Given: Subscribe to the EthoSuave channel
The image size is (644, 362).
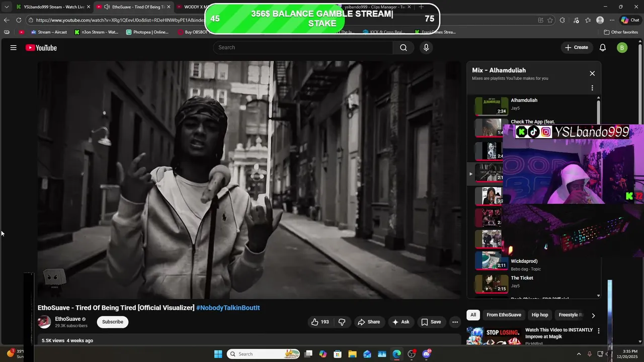Looking at the screenshot, I should click(x=113, y=322).
